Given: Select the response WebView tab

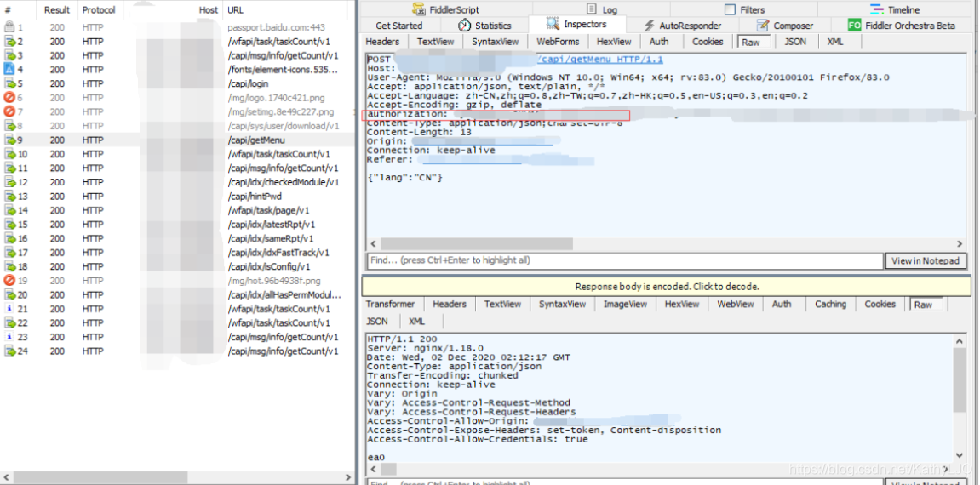Looking at the screenshot, I should tap(736, 304).
